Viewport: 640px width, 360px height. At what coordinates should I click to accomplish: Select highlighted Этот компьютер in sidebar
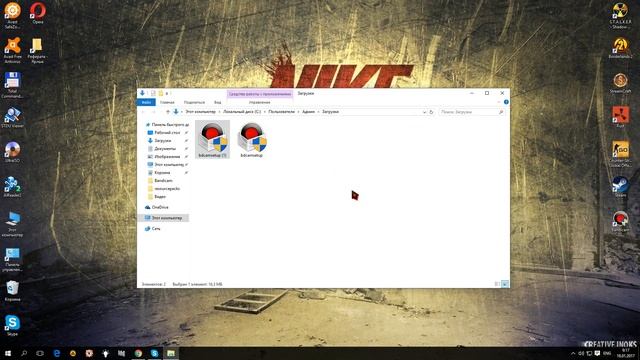point(164,218)
